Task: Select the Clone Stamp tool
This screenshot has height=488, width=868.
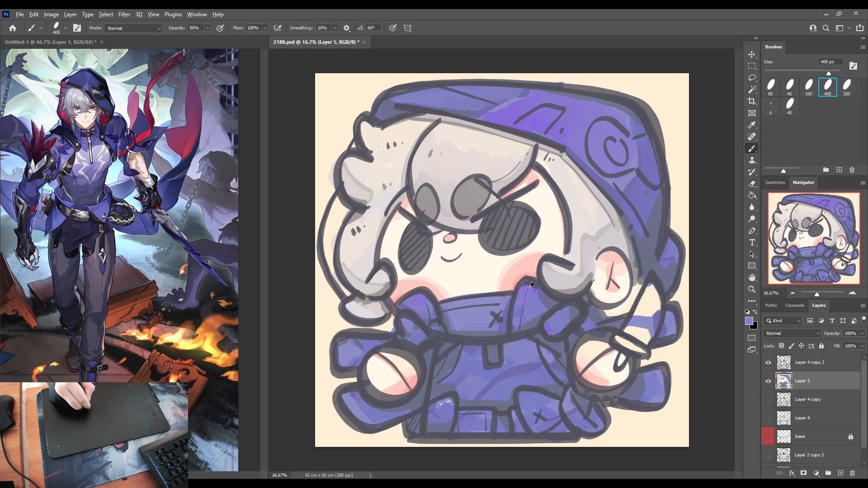Action: click(752, 160)
